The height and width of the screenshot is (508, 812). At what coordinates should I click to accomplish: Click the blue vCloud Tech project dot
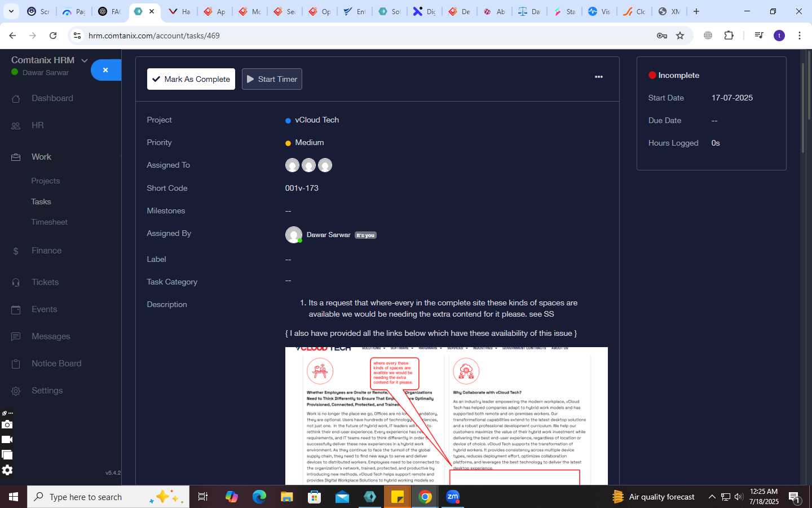288,121
